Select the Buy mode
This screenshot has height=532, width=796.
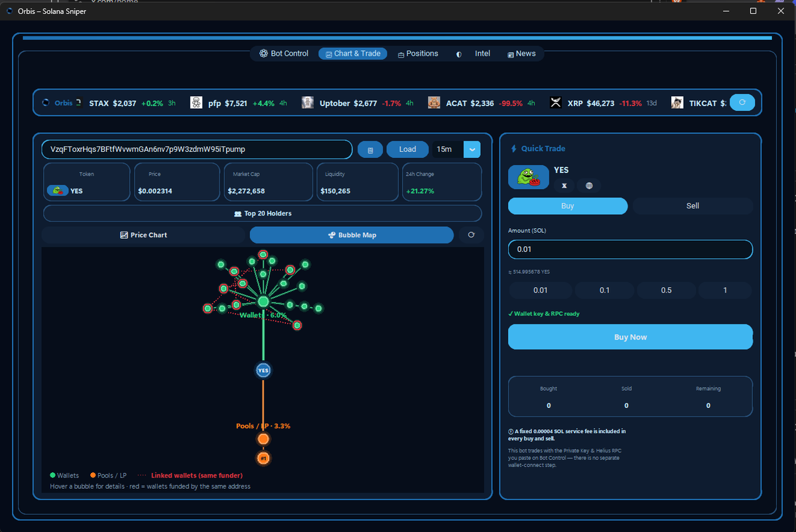click(x=568, y=206)
